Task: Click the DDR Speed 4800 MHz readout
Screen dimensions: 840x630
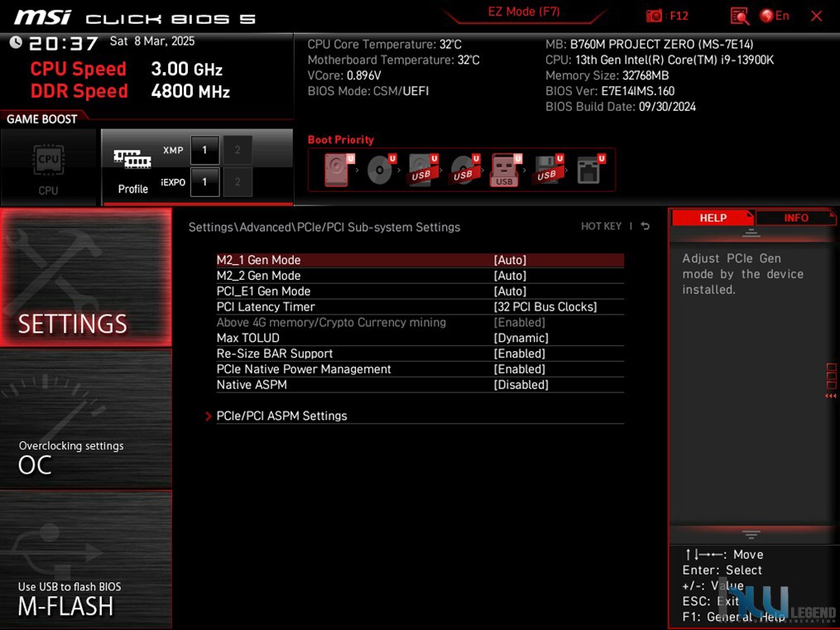Action: pyautogui.click(x=130, y=91)
